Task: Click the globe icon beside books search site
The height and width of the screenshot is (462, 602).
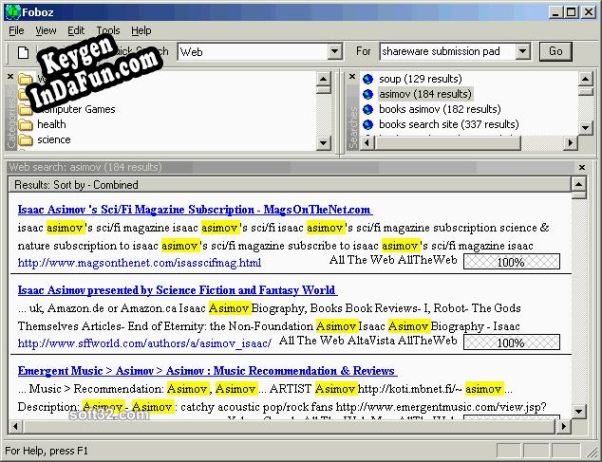Action: click(x=368, y=124)
